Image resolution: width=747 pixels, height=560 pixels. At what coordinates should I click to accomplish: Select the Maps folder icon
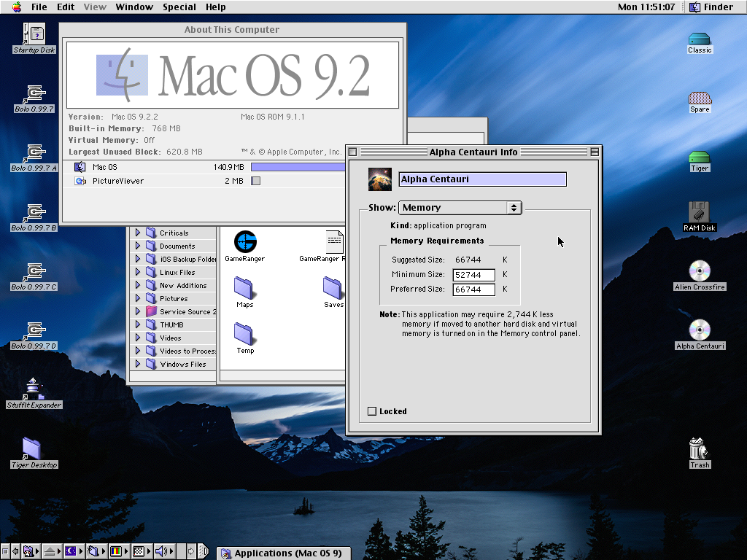pos(244,288)
